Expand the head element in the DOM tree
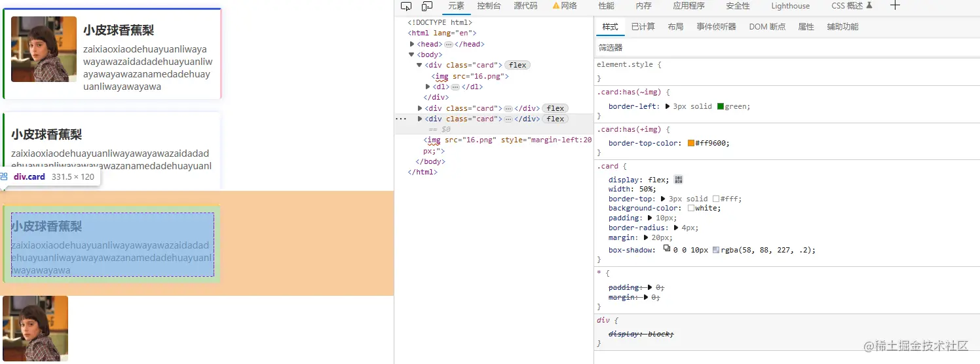This screenshot has height=364, width=980. (x=412, y=44)
